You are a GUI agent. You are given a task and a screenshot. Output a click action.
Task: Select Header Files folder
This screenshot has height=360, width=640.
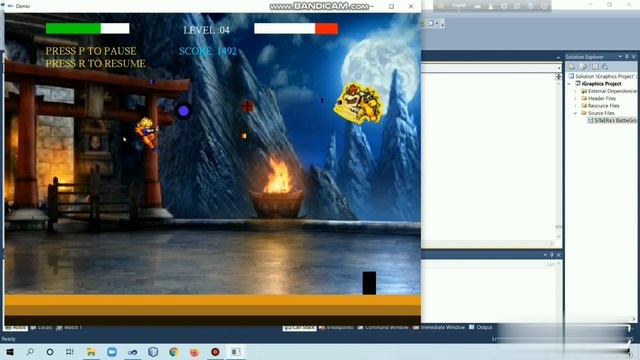click(599, 98)
